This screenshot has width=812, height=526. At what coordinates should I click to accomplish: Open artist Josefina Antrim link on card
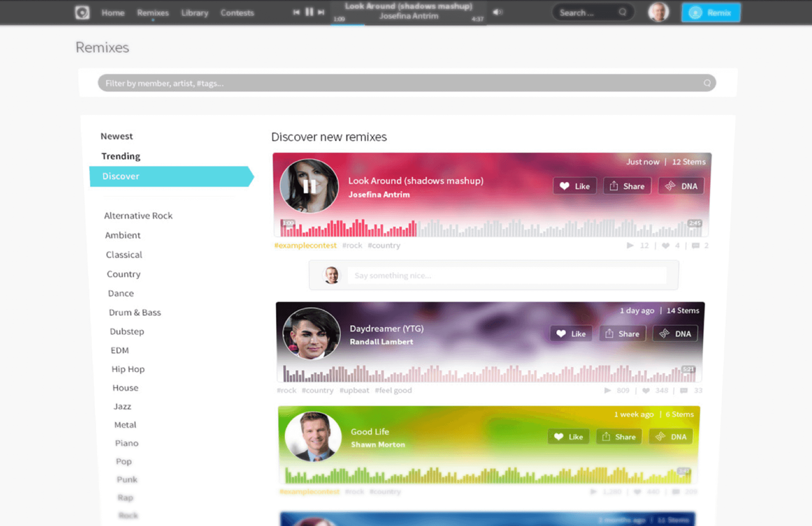379,194
